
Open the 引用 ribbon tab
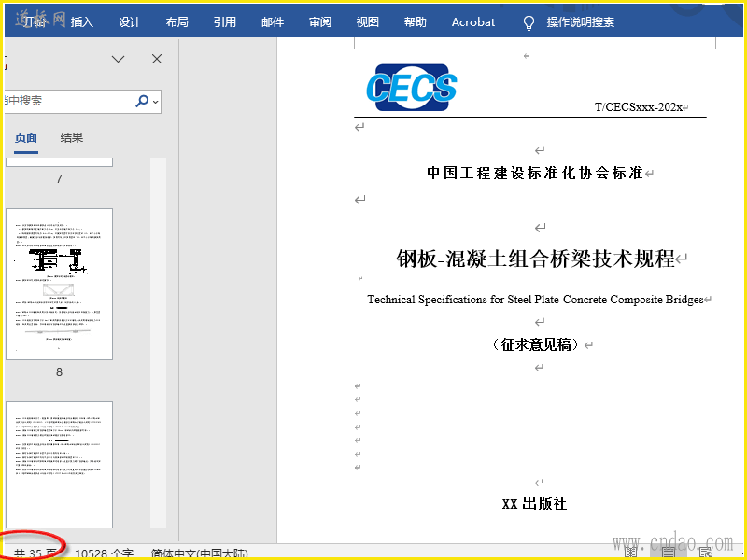click(224, 21)
